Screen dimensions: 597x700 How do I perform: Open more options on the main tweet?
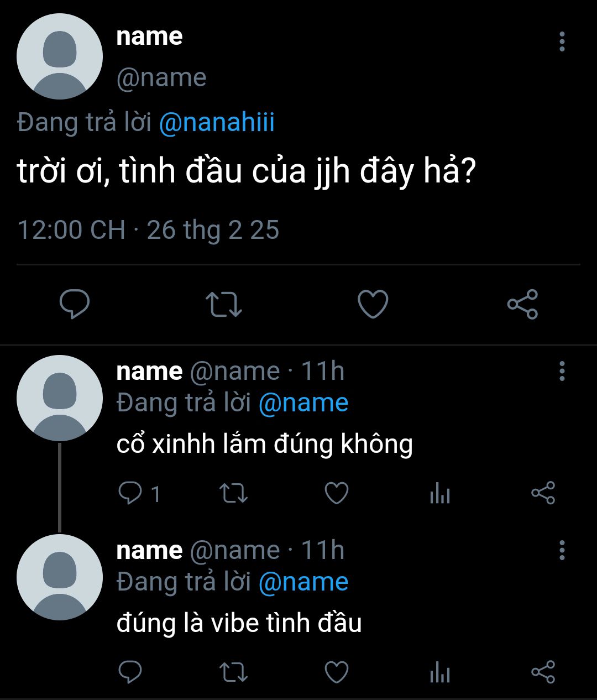(x=562, y=41)
